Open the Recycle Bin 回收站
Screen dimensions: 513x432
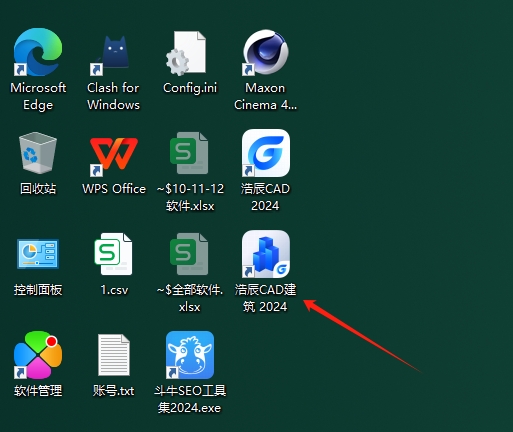coord(38,153)
